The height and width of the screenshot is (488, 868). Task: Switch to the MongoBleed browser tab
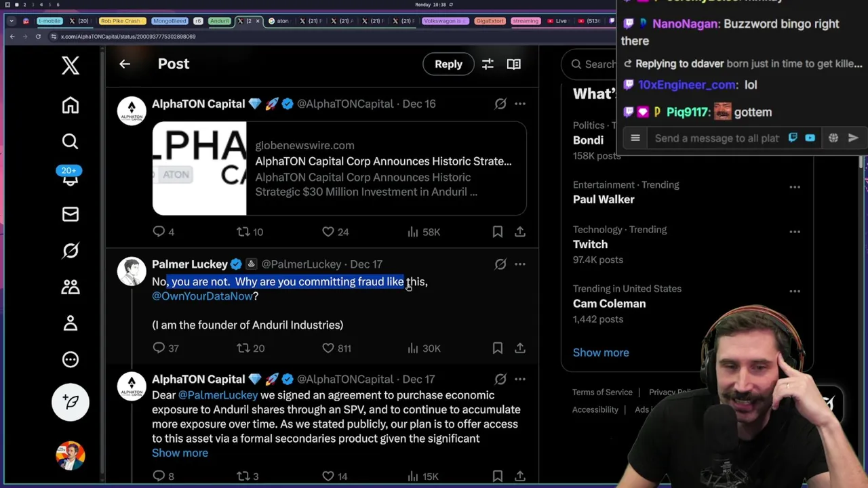click(x=169, y=21)
